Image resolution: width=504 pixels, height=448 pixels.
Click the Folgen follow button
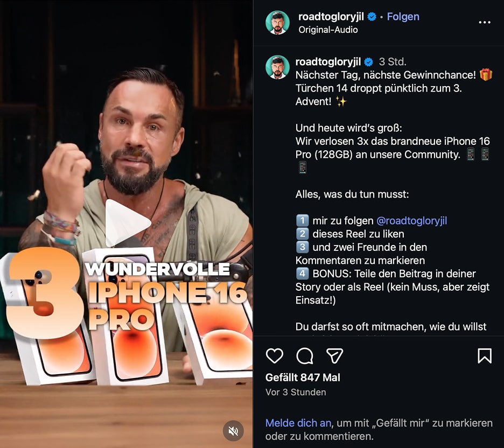[x=403, y=16]
